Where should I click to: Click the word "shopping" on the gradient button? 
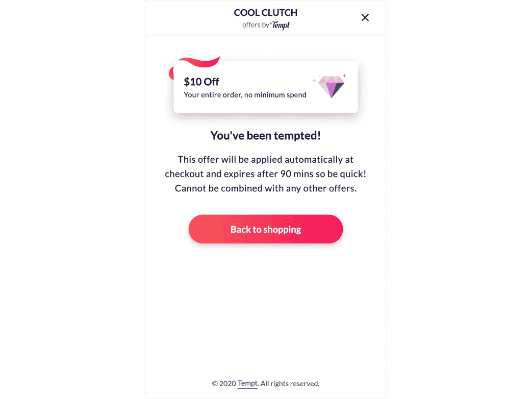point(283,230)
